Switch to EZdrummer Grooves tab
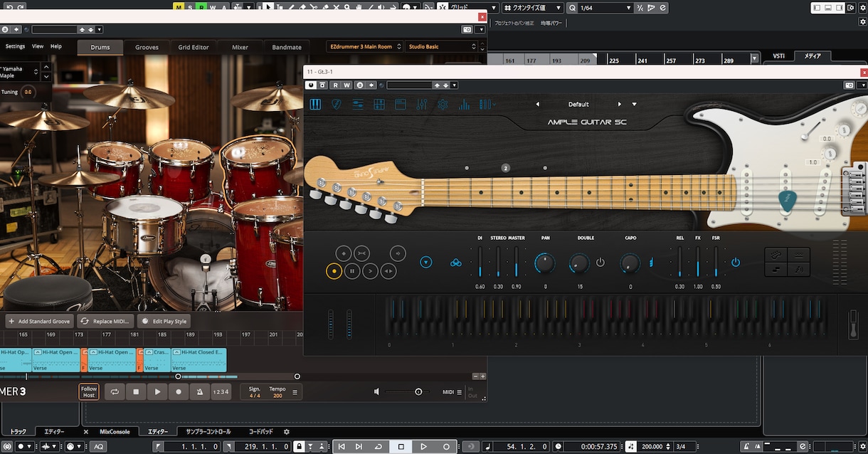The image size is (868, 454). 147,47
